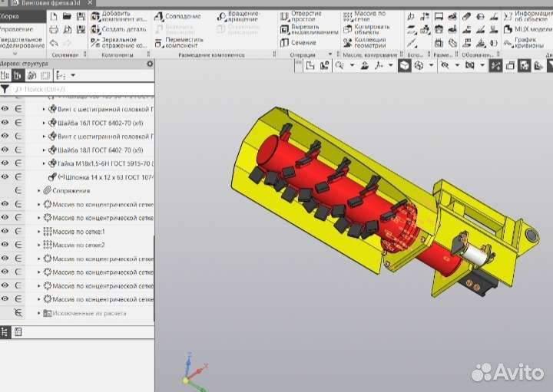Toggle eye icon for Массив по сетке:1

click(x=5, y=231)
